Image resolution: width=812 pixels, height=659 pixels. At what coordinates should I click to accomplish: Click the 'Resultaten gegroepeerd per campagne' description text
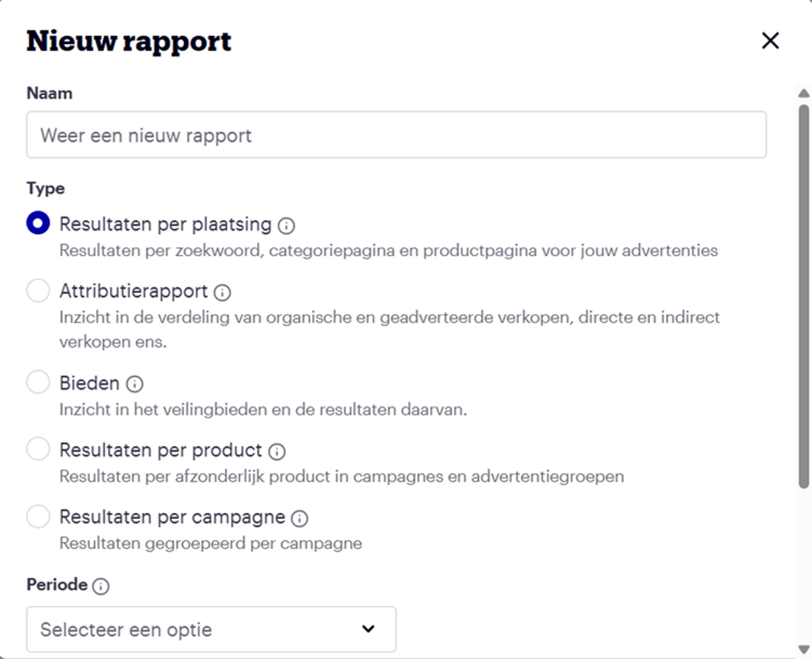coord(211,543)
